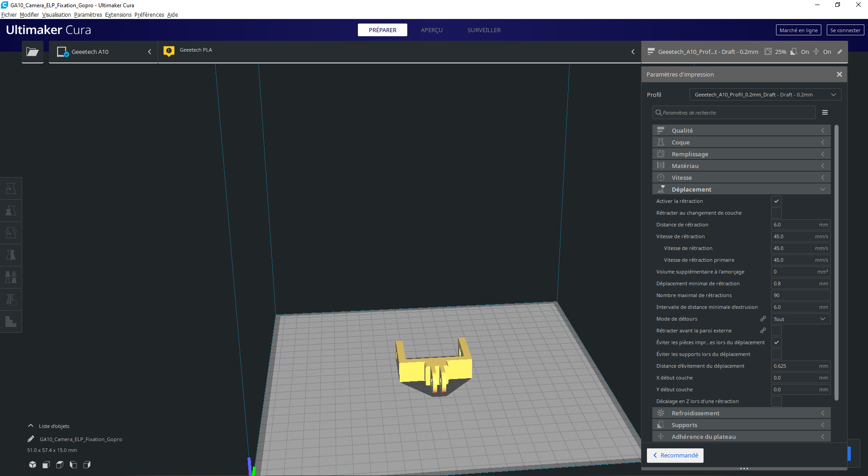Click the Marché en ligne button
The width and height of the screenshot is (868, 476).
(x=799, y=30)
